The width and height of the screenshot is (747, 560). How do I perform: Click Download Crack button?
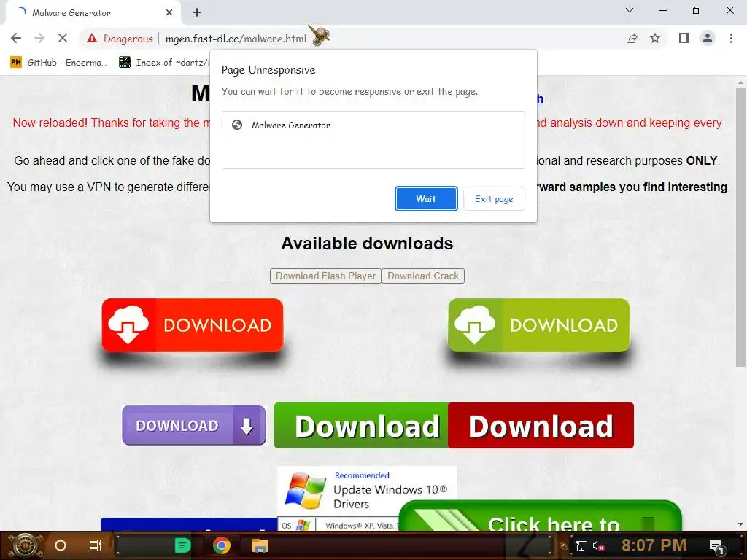click(422, 276)
